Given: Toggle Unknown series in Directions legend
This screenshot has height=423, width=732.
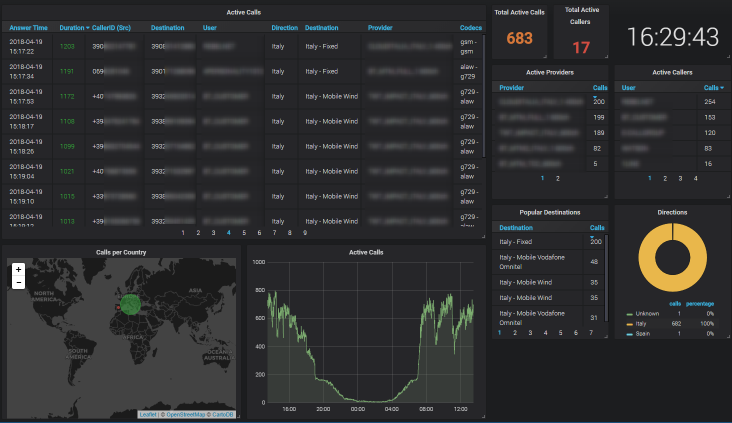Looking at the screenshot, I should click(647, 314).
